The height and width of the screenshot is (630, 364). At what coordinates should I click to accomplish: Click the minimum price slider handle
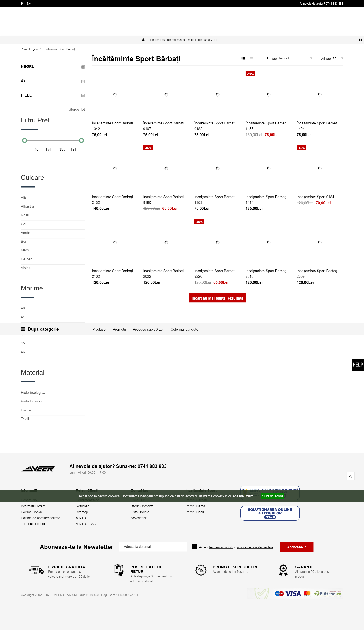[24, 140]
